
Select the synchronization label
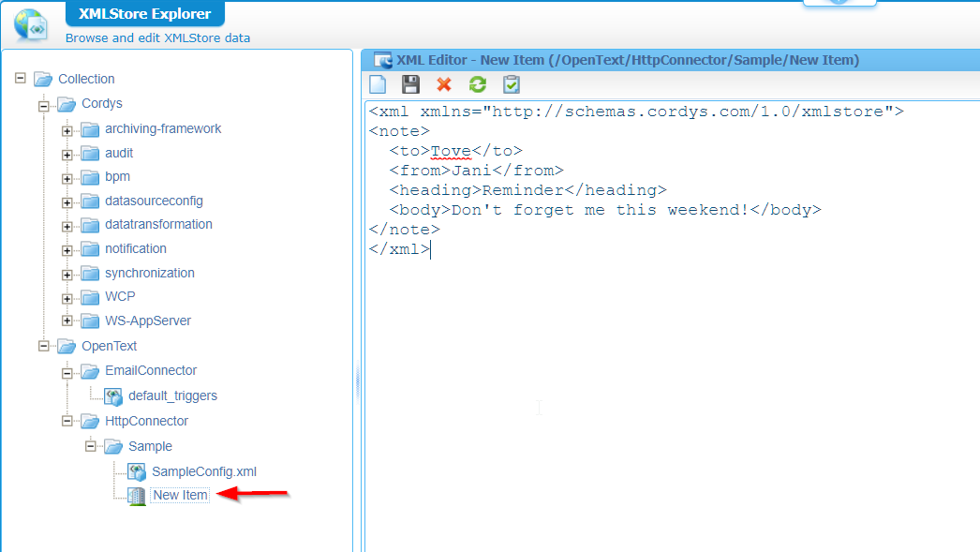(x=149, y=273)
